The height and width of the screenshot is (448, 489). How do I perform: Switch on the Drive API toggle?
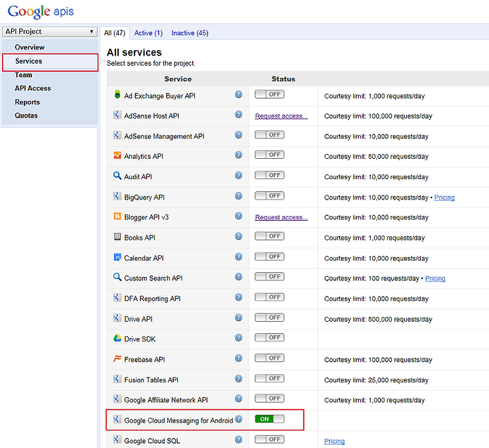click(270, 318)
